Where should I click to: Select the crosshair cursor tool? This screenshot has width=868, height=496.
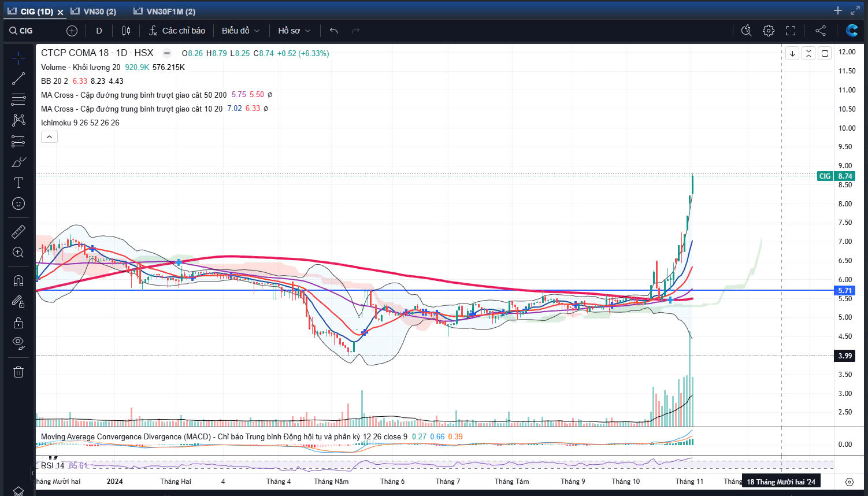(18, 58)
